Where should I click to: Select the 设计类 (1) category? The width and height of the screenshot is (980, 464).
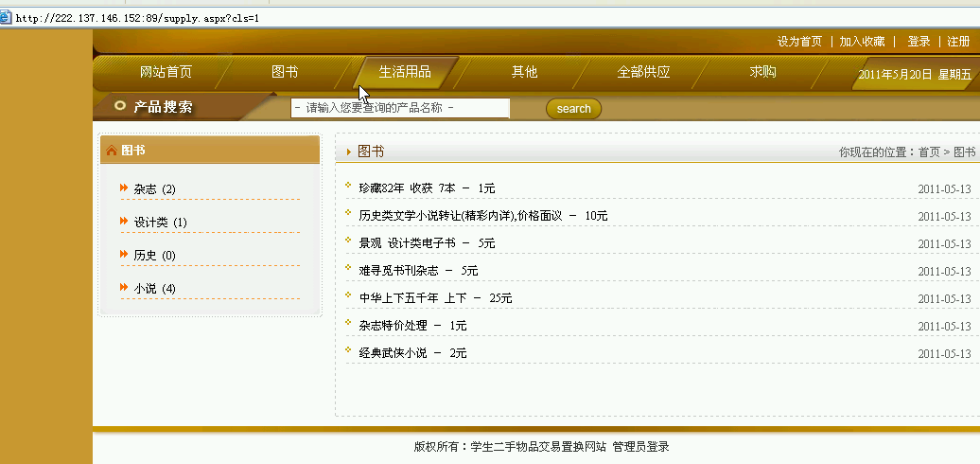pyautogui.click(x=160, y=222)
